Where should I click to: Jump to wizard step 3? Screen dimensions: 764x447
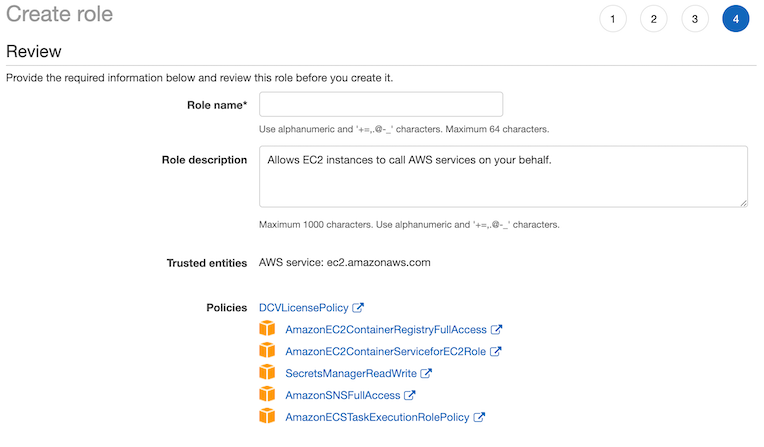(x=695, y=19)
